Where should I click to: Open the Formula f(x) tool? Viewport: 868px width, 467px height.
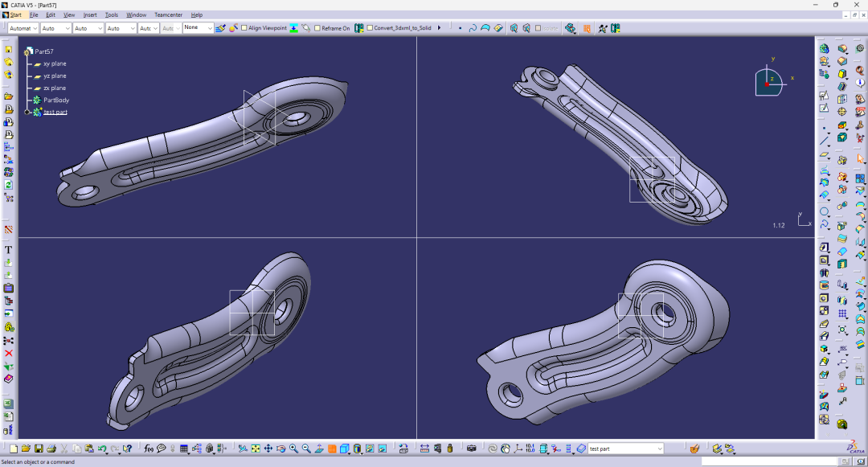click(149, 449)
